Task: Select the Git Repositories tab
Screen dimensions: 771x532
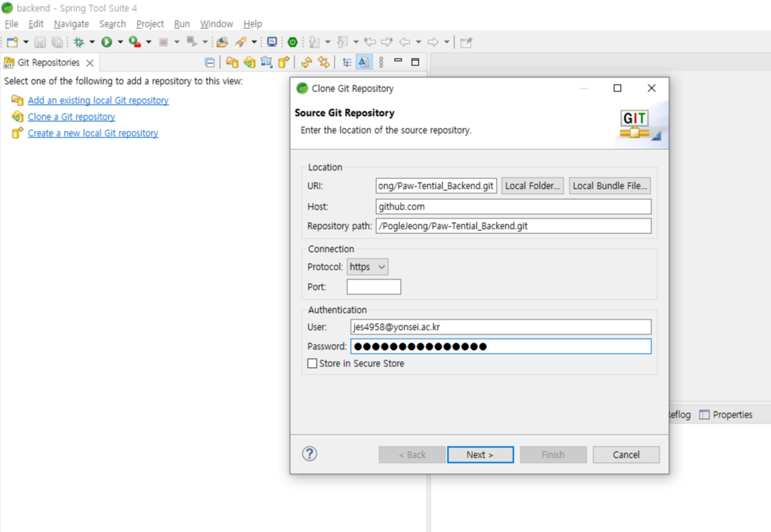Action: click(48, 63)
